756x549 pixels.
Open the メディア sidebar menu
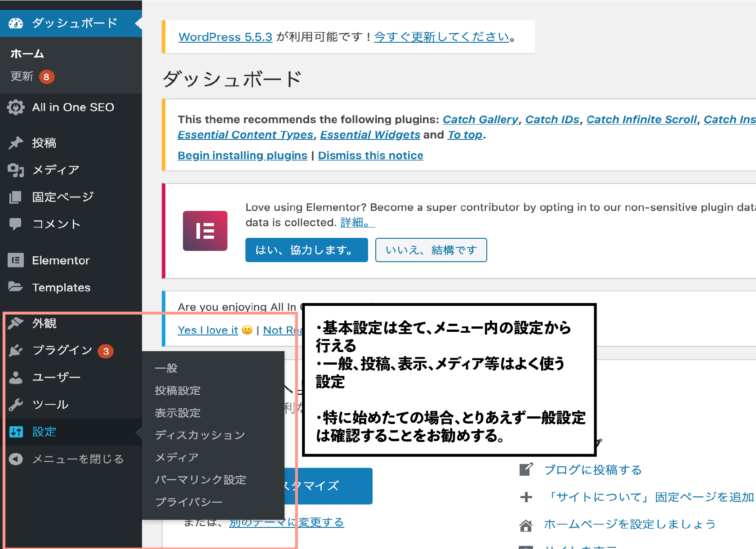pyautogui.click(x=71, y=170)
